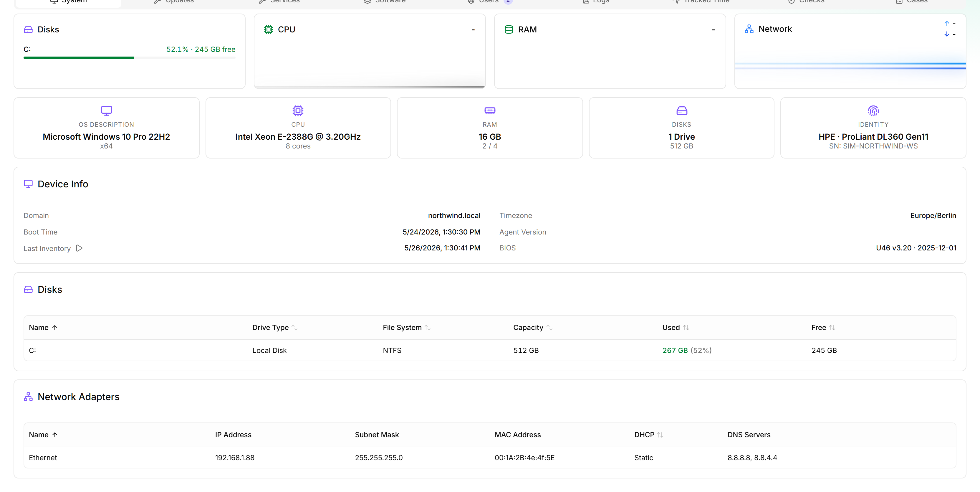Click 'HPE · ProLiant DL360 Gen11' text
980x492 pixels.
coord(873,137)
